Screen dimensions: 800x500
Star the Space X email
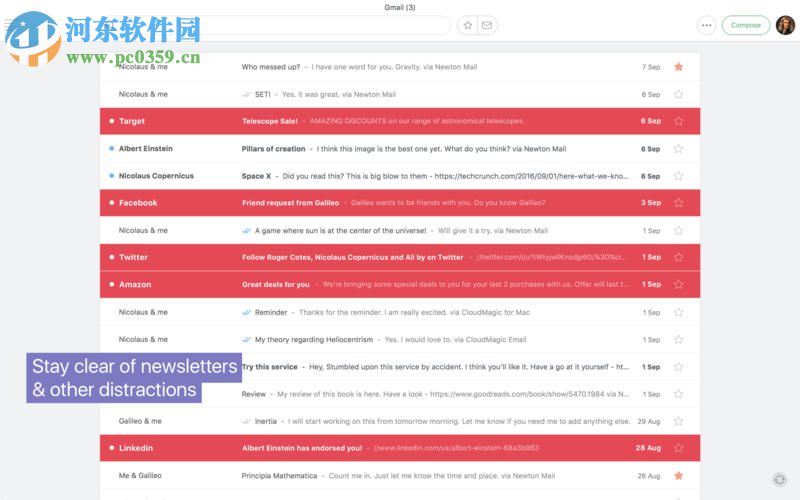click(679, 176)
